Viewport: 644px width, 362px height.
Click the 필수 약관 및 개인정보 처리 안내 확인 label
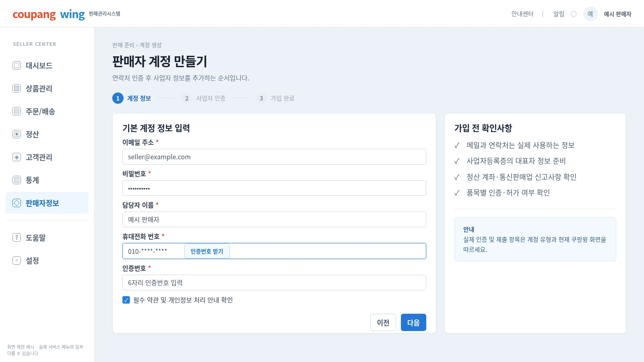coord(183,300)
